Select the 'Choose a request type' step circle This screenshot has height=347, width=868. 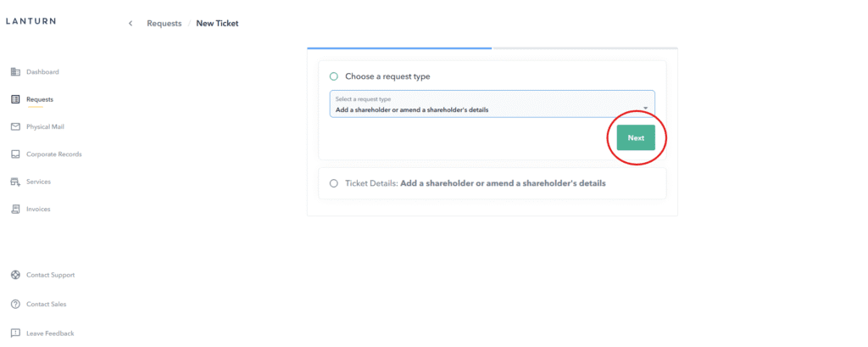coord(334,76)
